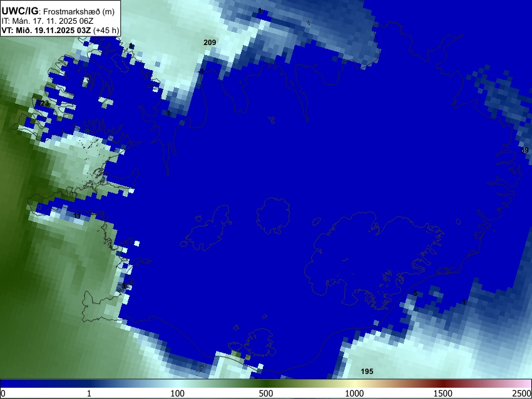Click the 100 tick on color scale

coord(178,393)
